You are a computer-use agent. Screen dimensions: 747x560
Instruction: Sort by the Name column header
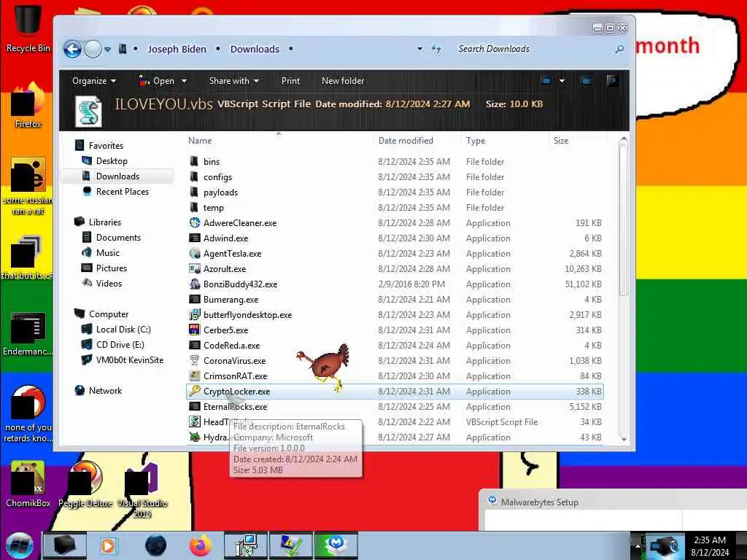(200, 141)
